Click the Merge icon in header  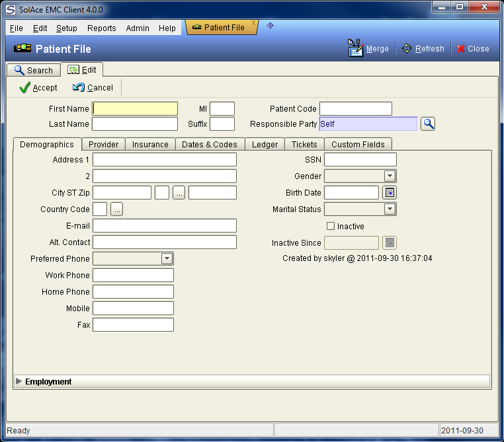[355, 48]
